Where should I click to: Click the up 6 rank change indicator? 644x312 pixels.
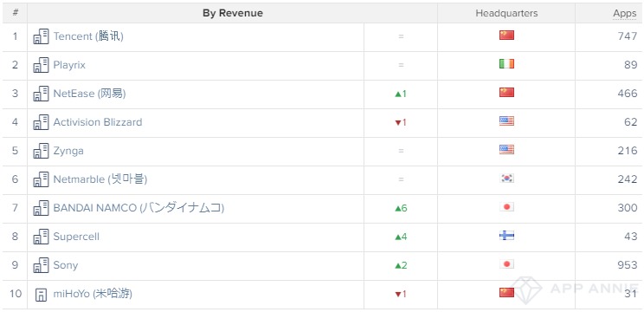click(x=401, y=208)
